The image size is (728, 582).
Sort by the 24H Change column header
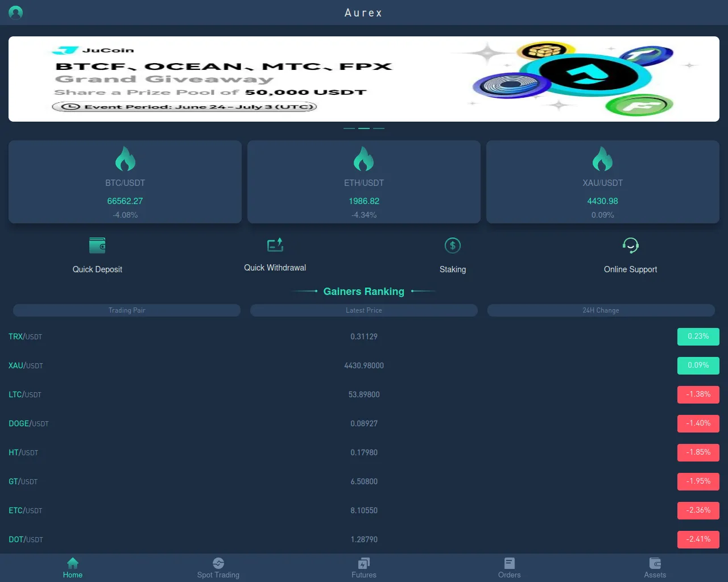pos(601,310)
